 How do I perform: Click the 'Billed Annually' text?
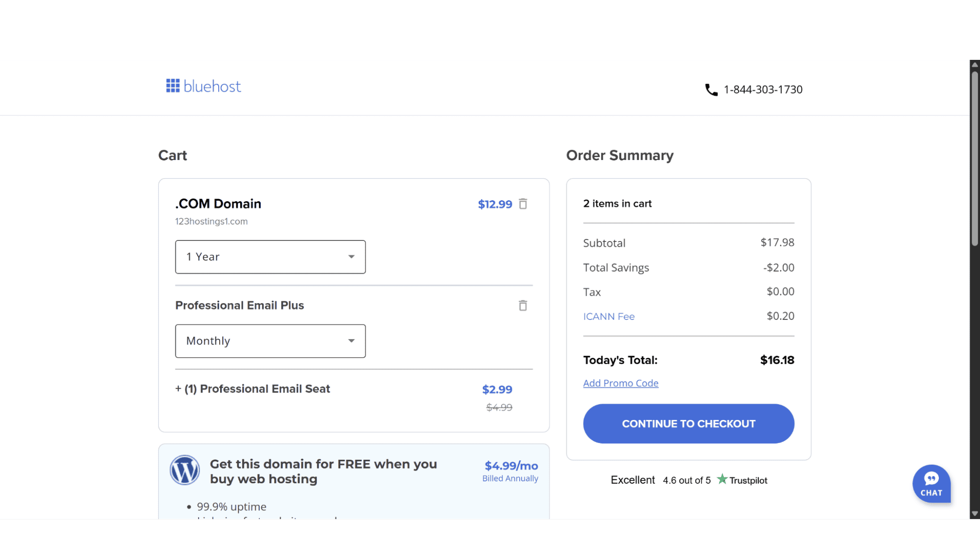pos(510,478)
